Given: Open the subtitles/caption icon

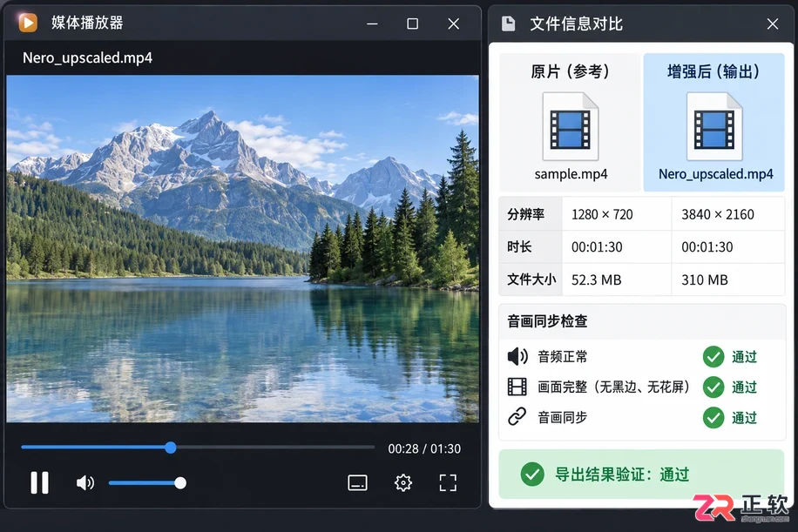Looking at the screenshot, I should [x=357, y=482].
